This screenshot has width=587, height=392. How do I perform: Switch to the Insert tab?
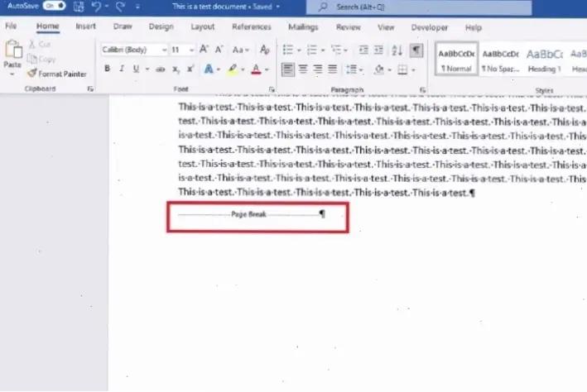86,26
